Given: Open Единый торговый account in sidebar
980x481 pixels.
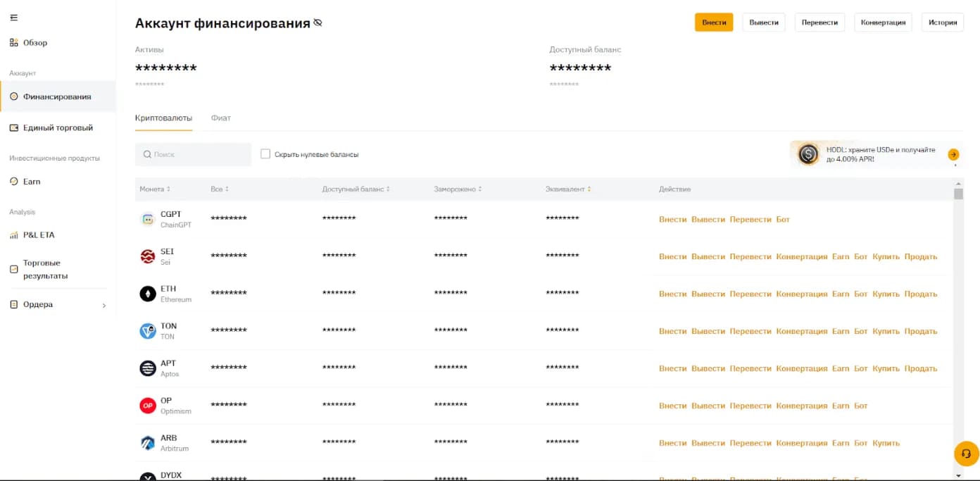Looking at the screenshot, I should [x=58, y=128].
